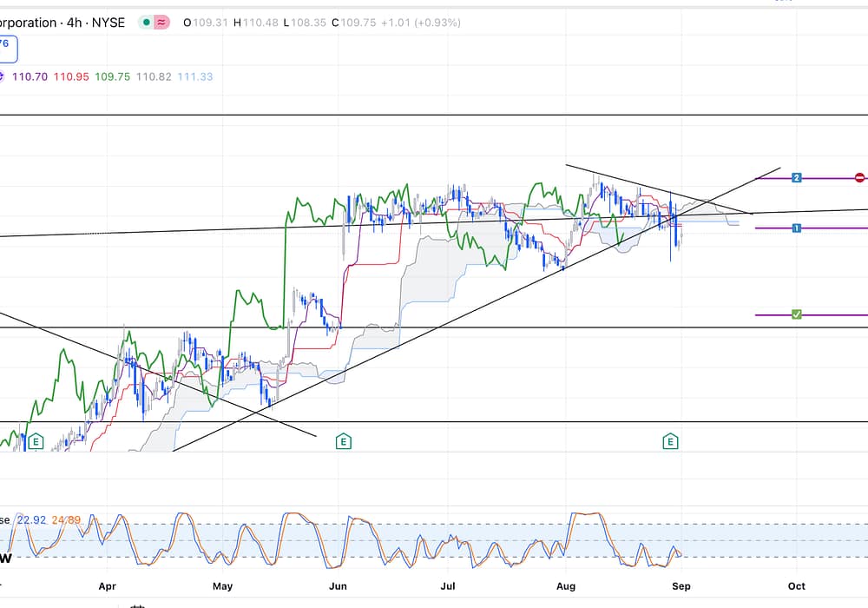Viewport: 868px width, 608px height.
Task: Click the red no-entry circle icon
Action: (859, 178)
